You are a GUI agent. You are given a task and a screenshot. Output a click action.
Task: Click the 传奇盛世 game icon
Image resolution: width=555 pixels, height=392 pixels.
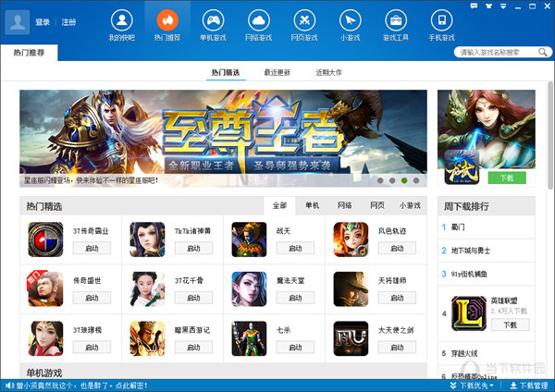[45, 289]
